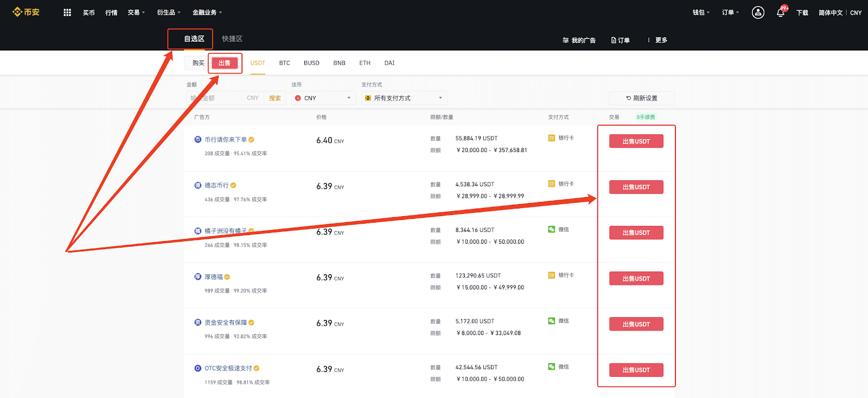Expand the 订单 dropdown in top bar
Viewport: 868px width, 398px height.
point(730,12)
